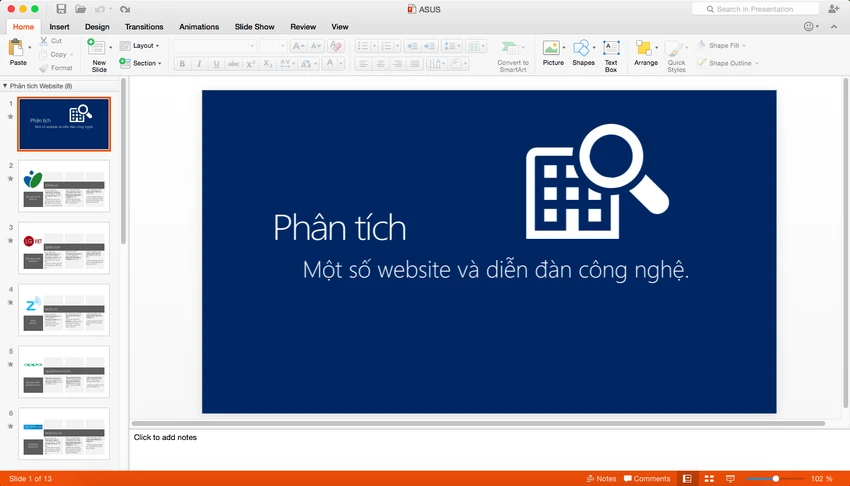
Task: Click the Save icon in title bar
Action: (61, 9)
